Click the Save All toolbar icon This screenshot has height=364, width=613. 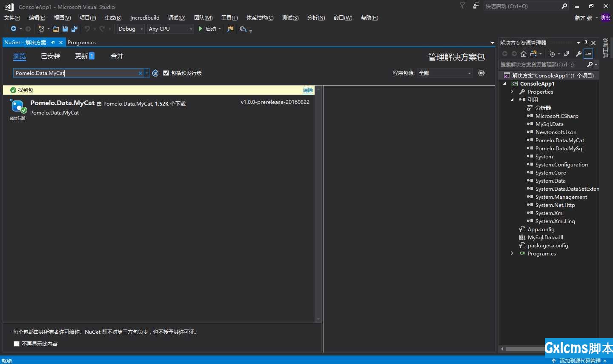74,29
